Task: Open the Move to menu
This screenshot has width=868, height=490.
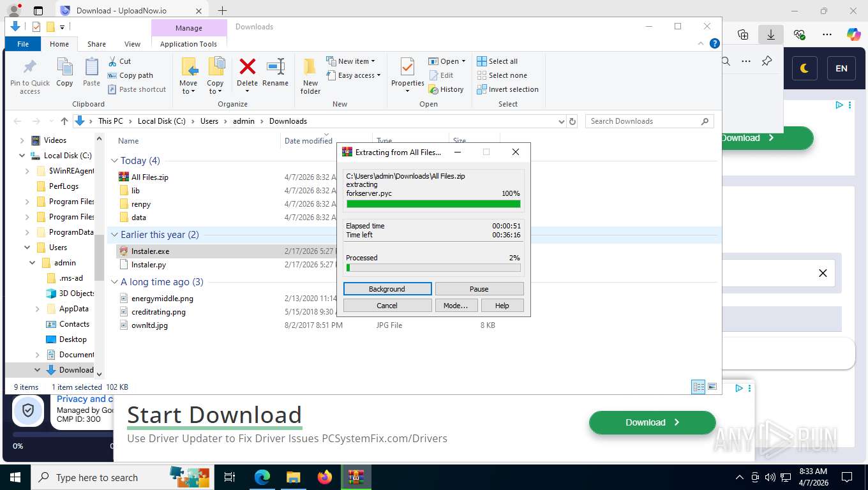Action: [188, 75]
